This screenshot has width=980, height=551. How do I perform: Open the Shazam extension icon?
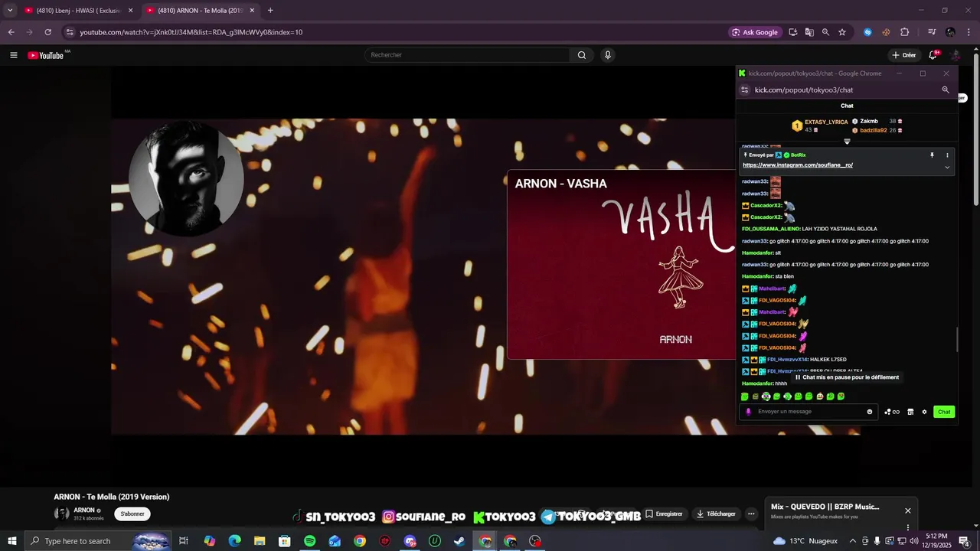point(867,32)
